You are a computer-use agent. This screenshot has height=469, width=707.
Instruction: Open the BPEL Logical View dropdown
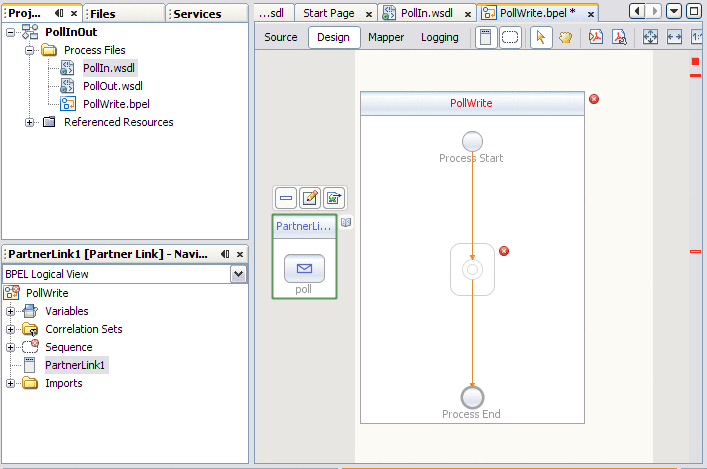pos(238,274)
